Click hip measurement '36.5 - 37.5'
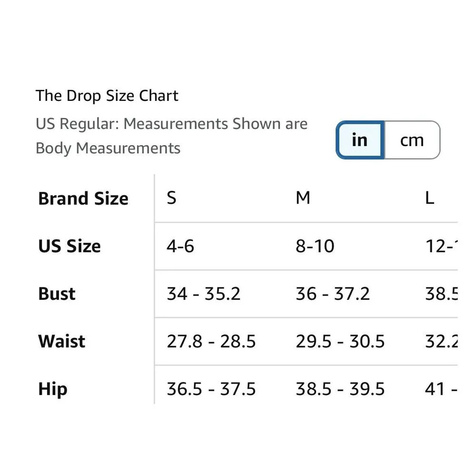This screenshot has width=476, height=476. (x=211, y=389)
